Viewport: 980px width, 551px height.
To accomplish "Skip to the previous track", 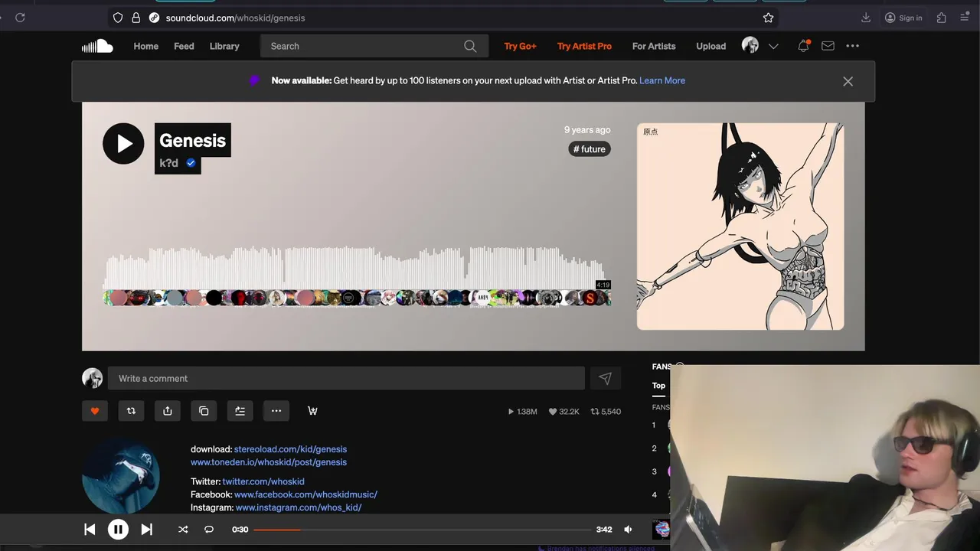I will [x=90, y=529].
